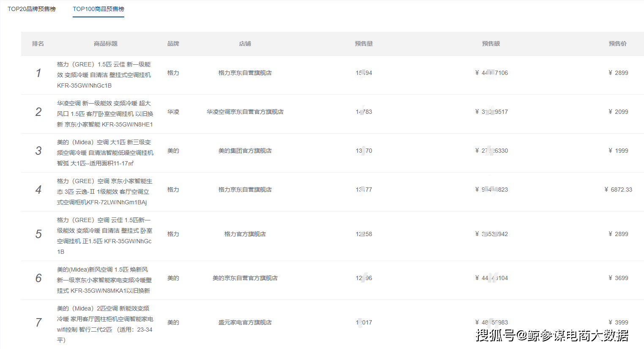Click the 预售量 column header
Screen dimensions: 644x349
tap(364, 44)
